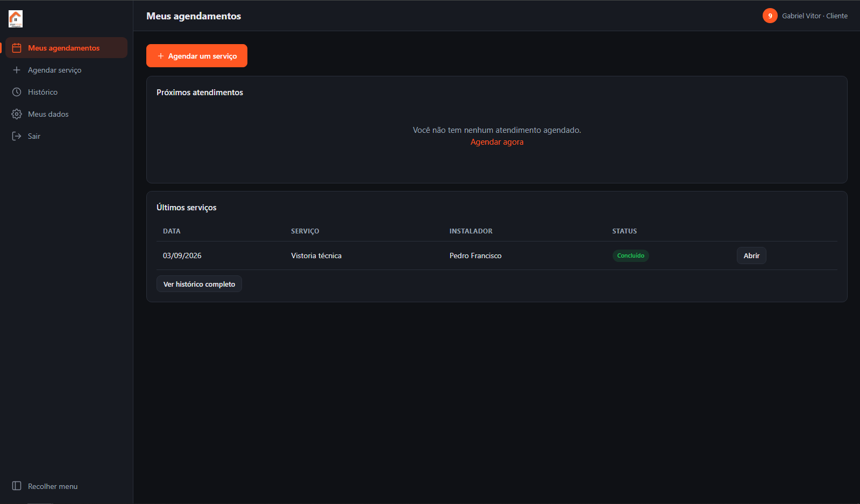Click the Meus agendamentos page title
The height and width of the screenshot is (504, 860).
coord(194,16)
